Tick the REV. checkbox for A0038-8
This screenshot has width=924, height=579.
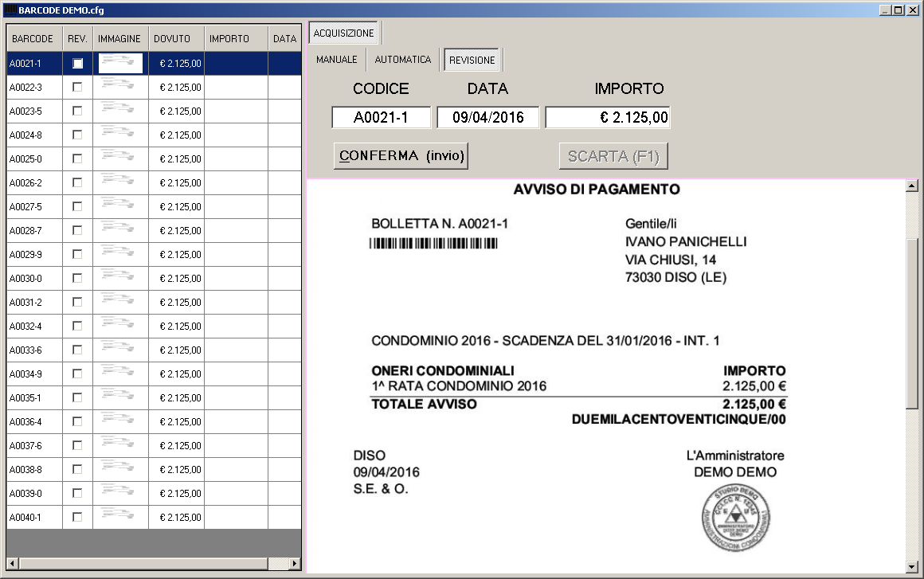[77, 469]
